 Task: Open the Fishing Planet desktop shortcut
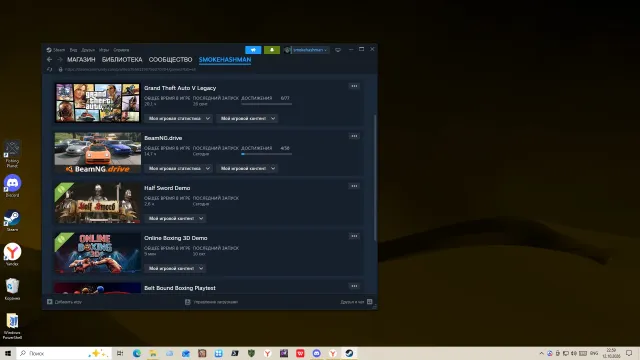tap(12, 154)
